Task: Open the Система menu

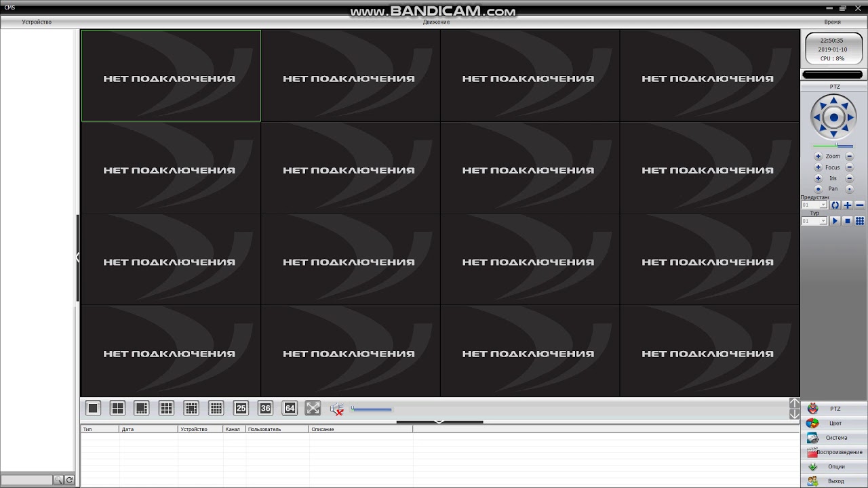Action: 834,438
